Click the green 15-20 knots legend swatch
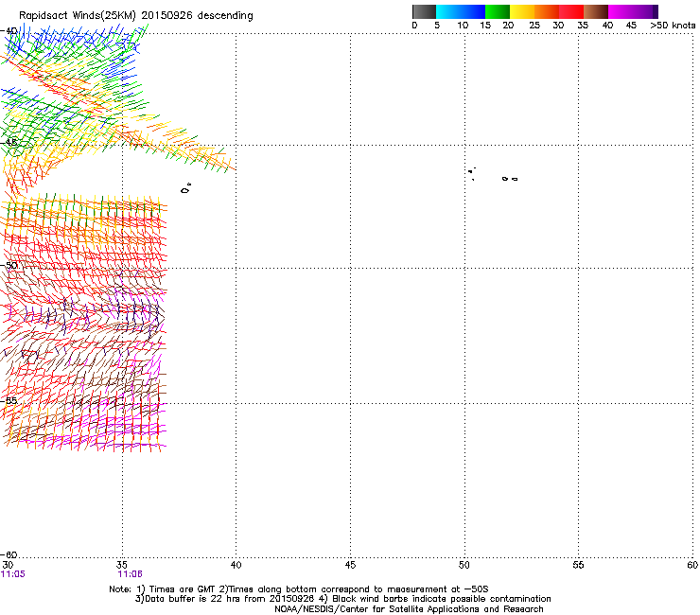This screenshot has width=700, height=615. (x=498, y=11)
